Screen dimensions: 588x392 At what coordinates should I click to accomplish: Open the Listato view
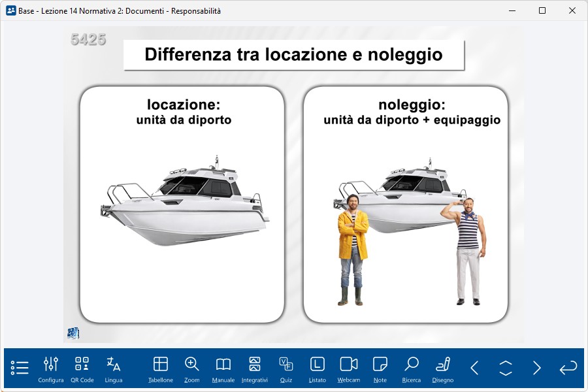point(318,368)
